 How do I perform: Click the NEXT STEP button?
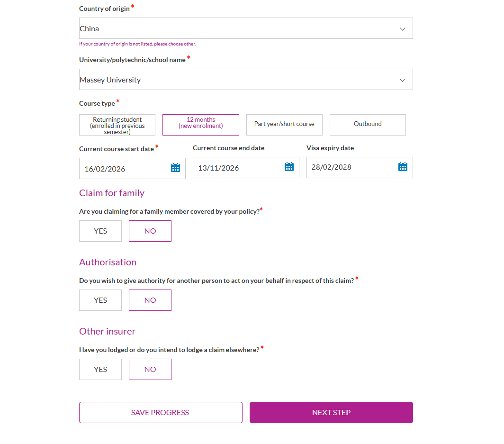click(x=331, y=412)
